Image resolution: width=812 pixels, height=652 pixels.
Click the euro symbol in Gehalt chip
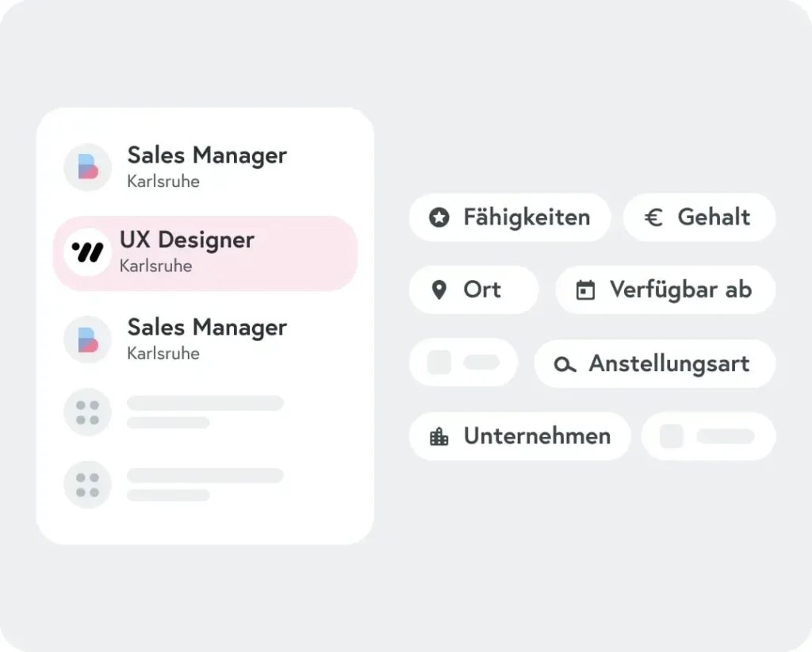653,217
